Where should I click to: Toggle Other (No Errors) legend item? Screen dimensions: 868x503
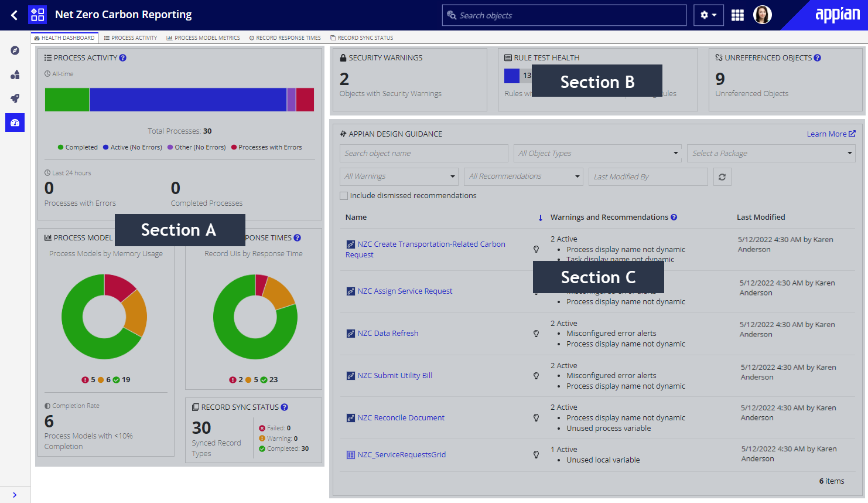coord(196,147)
